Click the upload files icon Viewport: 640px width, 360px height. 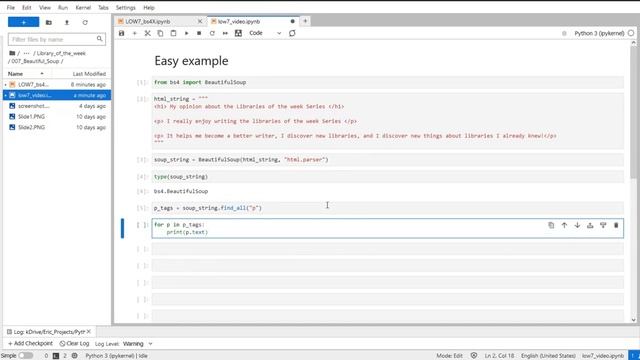click(67, 22)
